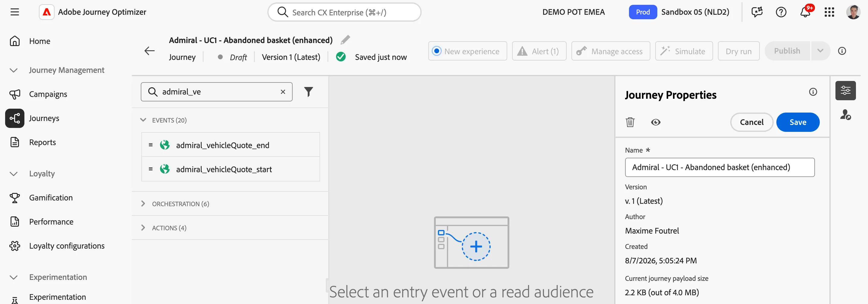The height and width of the screenshot is (304, 868).
Task: Clear the admiral_ve search text
Action: point(283,92)
